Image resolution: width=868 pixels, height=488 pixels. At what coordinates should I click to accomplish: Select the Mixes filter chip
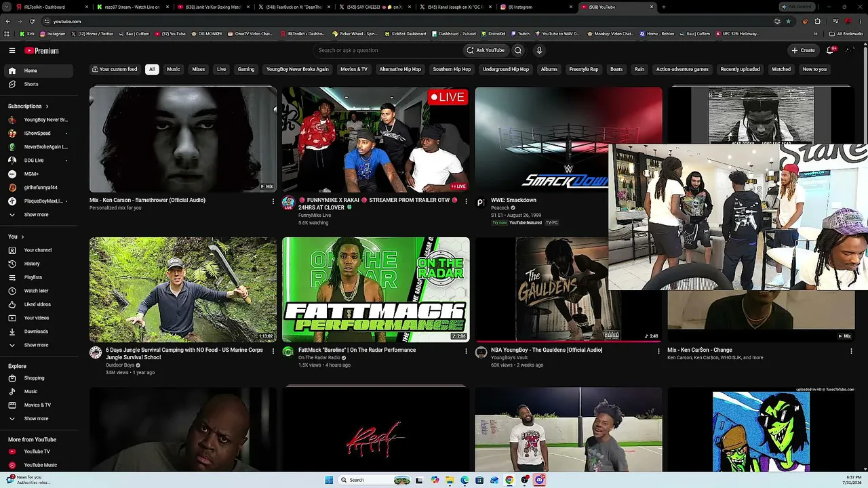198,69
